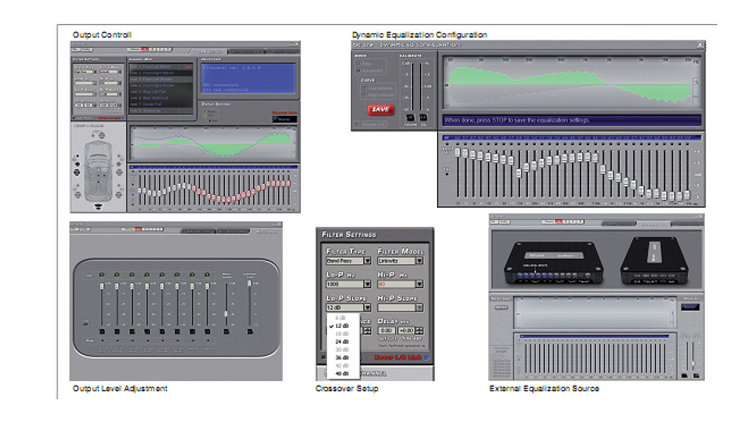Click the red SAVE button

pyautogui.click(x=380, y=110)
